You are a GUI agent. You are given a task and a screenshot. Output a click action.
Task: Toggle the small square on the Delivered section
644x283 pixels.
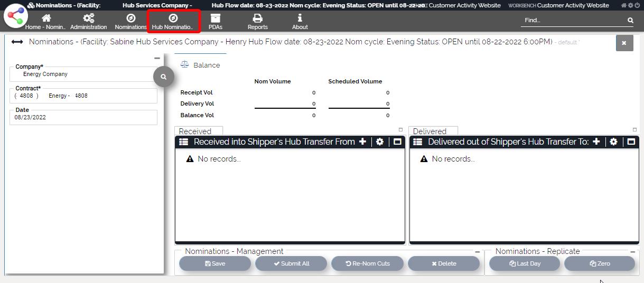(634, 129)
